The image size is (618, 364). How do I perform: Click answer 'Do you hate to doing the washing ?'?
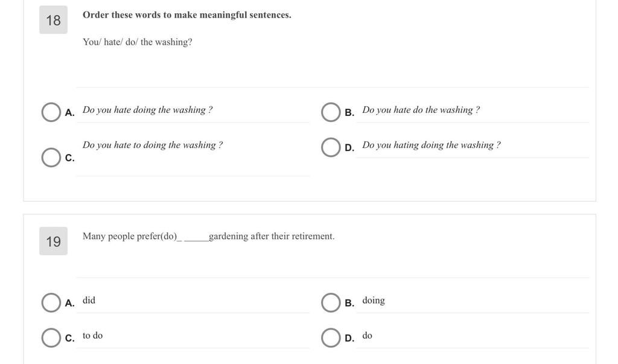pos(153,145)
